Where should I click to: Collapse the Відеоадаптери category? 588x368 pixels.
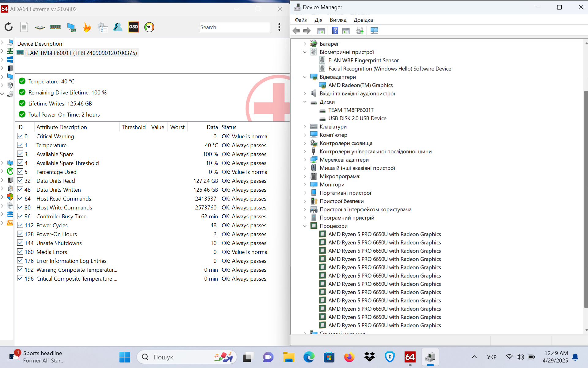coord(305,77)
